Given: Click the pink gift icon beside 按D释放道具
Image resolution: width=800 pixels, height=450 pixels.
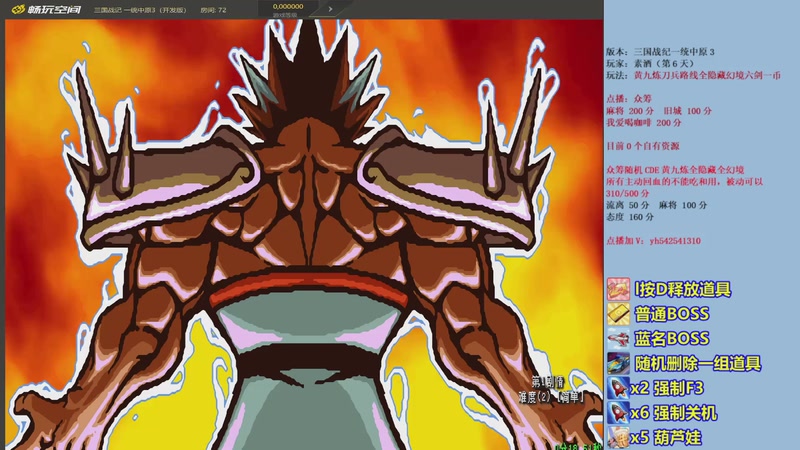Looking at the screenshot, I should [618, 289].
